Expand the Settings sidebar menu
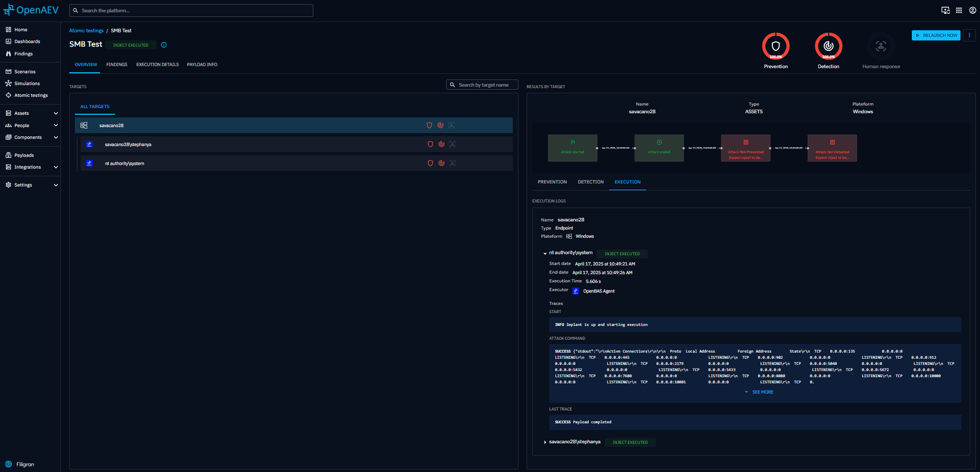980x472 pixels. [55, 185]
